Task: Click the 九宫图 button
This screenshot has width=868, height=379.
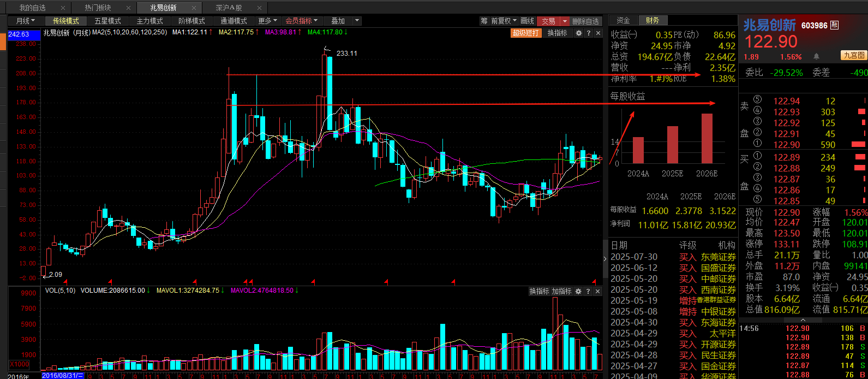Action: click(x=854, y=55)
